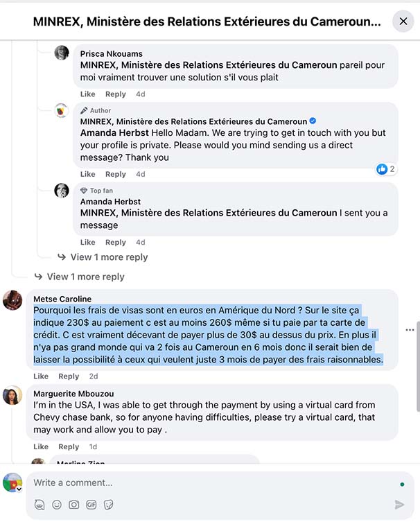Reply to Marguerite Mbouzou's comment
Image resolution: width=420 pixels, height=522 pixels.
69,447
